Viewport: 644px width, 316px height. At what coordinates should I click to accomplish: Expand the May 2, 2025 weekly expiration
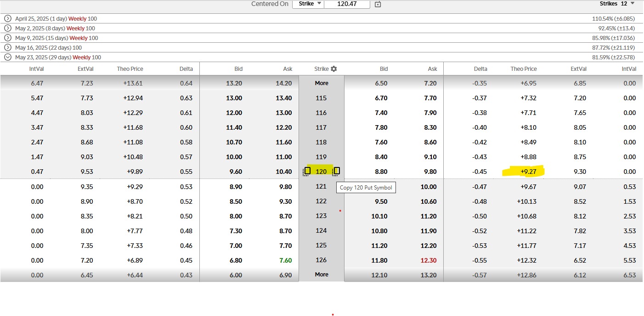click(x=7, y=29)
